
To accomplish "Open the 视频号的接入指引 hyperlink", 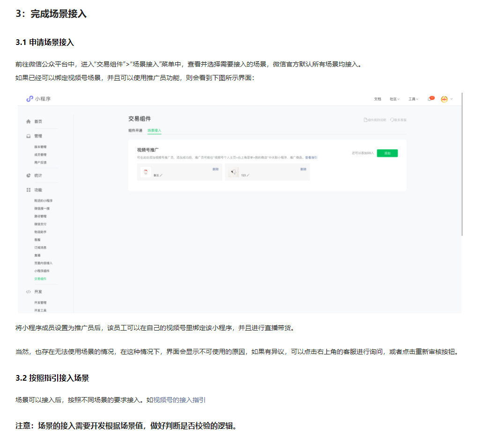I will pyautogui.click(x=179, y=400).
